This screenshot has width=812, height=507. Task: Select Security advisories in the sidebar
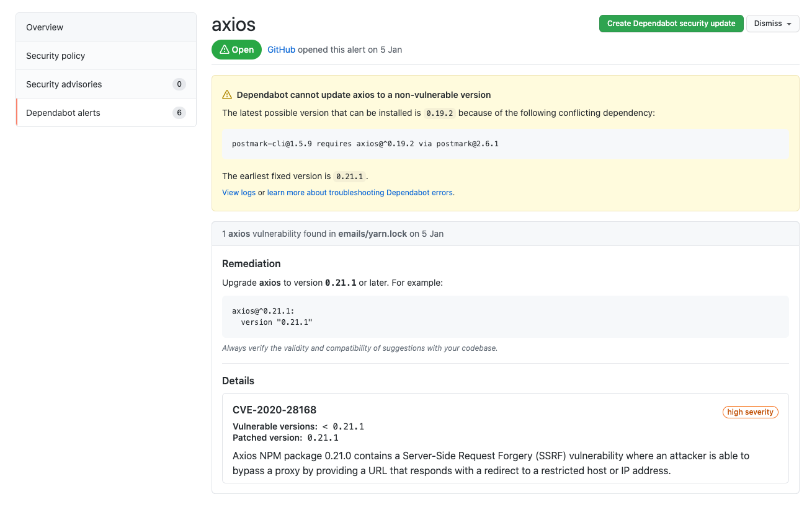coord(106,84)
